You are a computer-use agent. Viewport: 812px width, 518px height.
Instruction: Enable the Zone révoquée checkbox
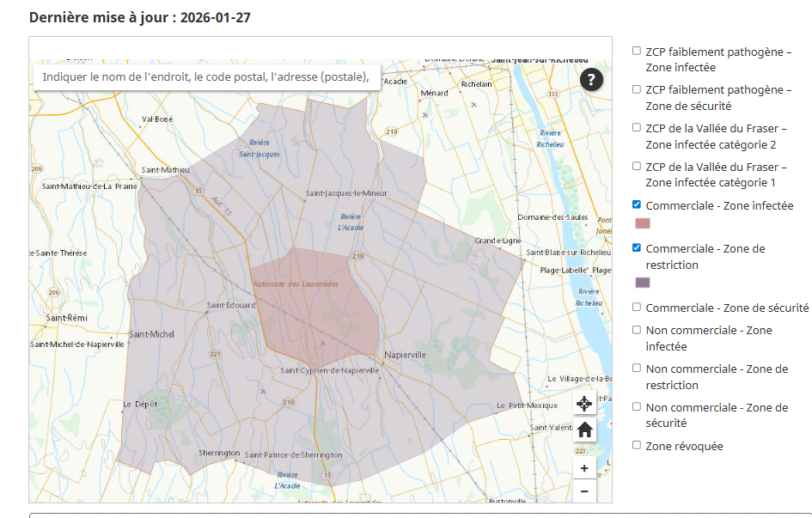pyautogui.click(x=637, y=445)
